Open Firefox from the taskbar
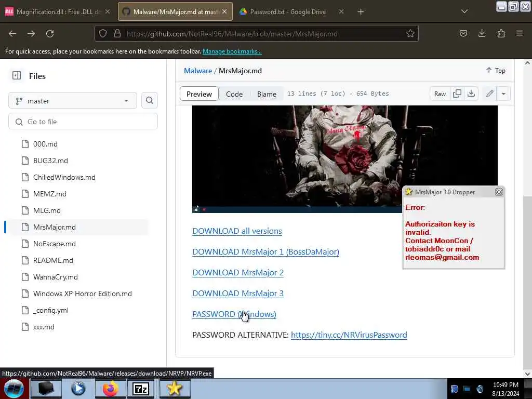532x399 pixels. [x=110, y=389]
